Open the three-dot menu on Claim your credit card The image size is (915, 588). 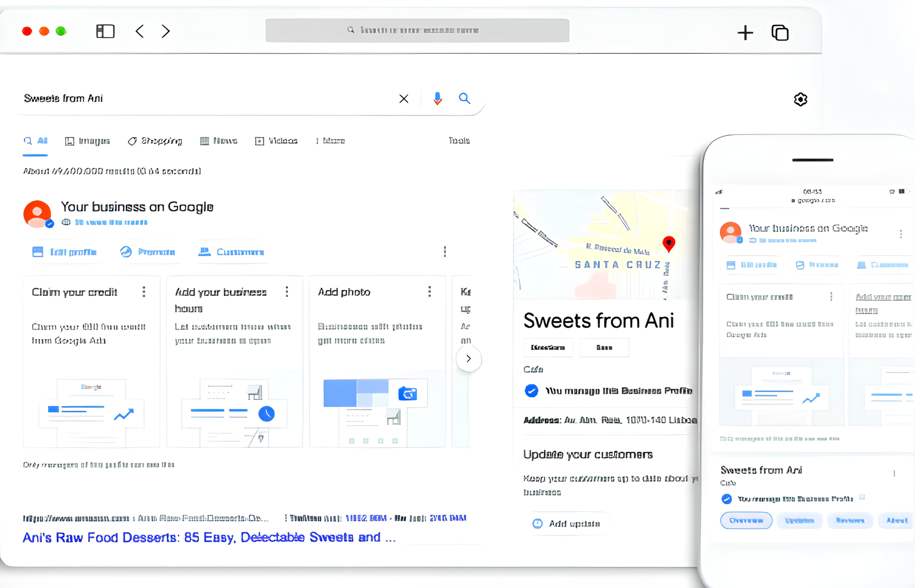coord(144,292)
